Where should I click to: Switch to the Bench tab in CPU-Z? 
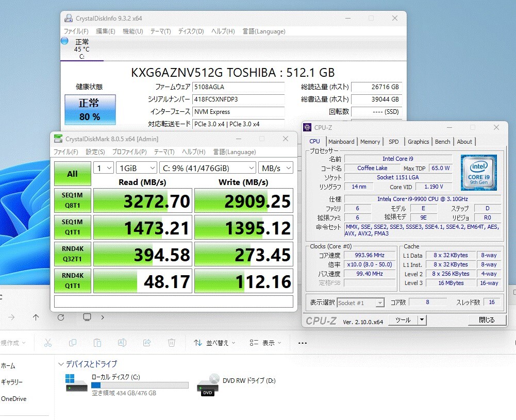[443, 141]
